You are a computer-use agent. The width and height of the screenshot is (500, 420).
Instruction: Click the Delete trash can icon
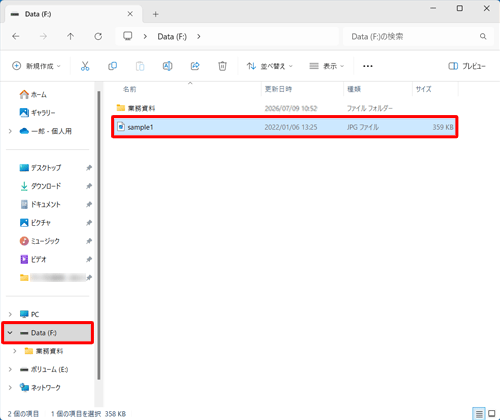pos(222,66)
